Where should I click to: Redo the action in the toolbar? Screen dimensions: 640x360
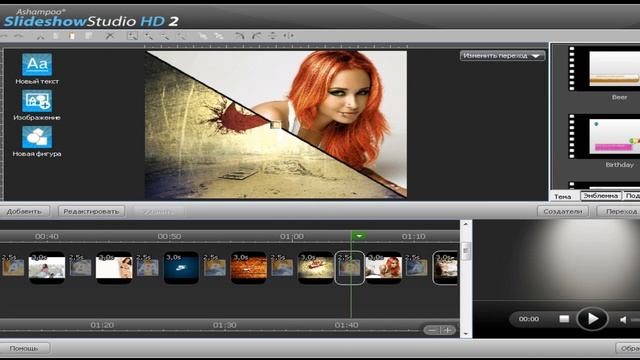click(x=19, y=36)
